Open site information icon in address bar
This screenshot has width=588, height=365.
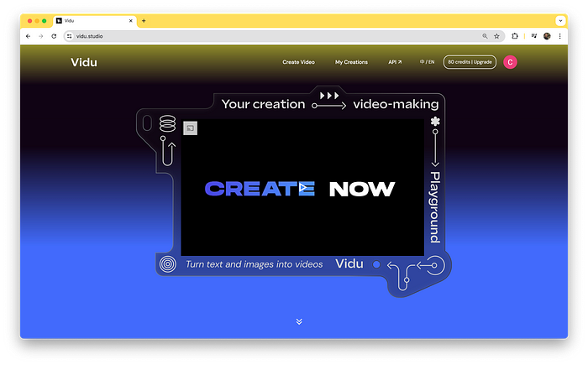click(70, 36)
